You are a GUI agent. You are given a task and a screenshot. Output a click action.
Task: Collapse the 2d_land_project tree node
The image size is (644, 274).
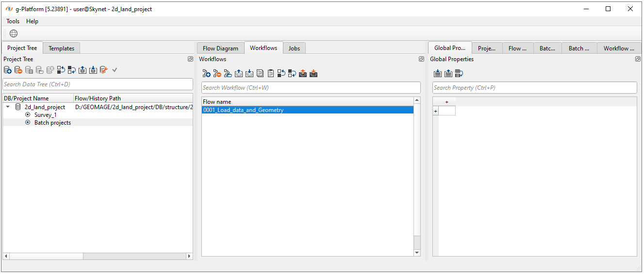8,107
